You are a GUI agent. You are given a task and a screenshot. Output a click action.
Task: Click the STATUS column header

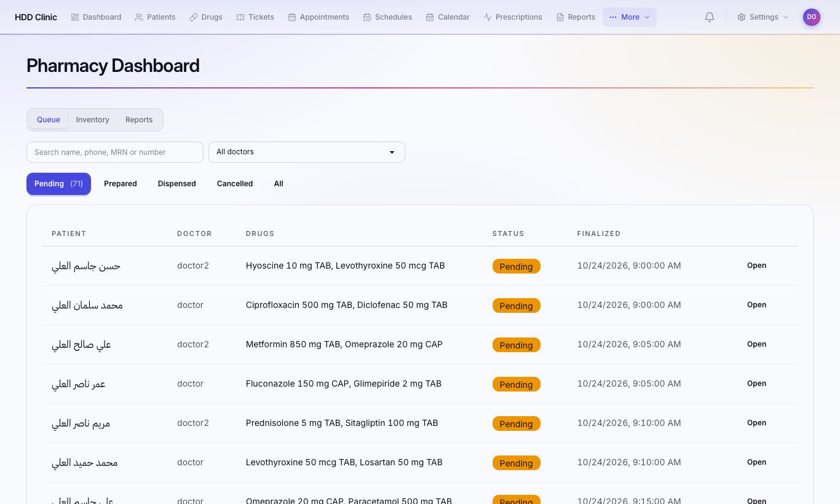coord(509,234)
